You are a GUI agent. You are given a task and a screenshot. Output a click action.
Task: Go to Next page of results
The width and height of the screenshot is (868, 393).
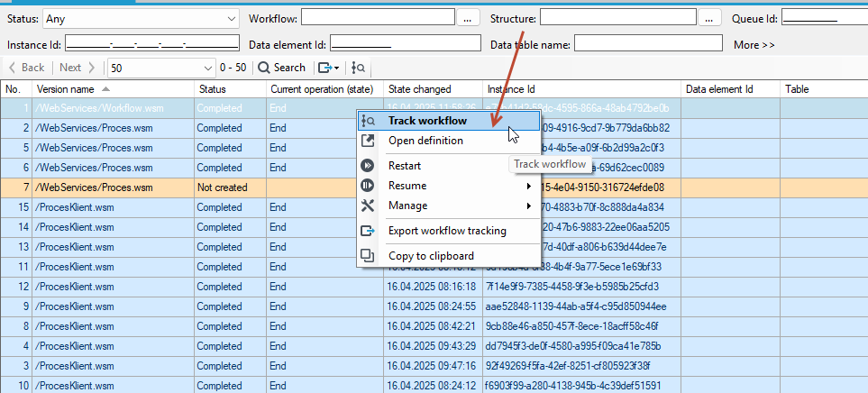click(78, 68)
